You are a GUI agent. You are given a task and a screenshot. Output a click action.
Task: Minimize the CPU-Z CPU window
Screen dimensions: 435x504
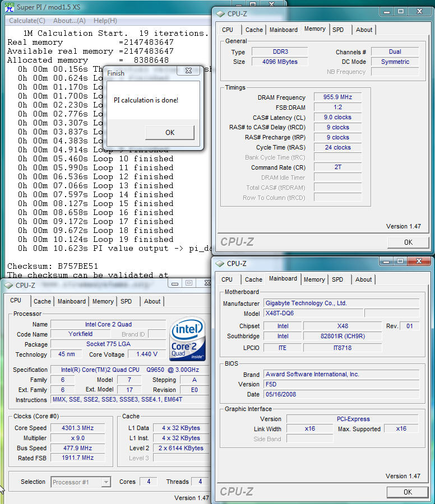(175, 283)
